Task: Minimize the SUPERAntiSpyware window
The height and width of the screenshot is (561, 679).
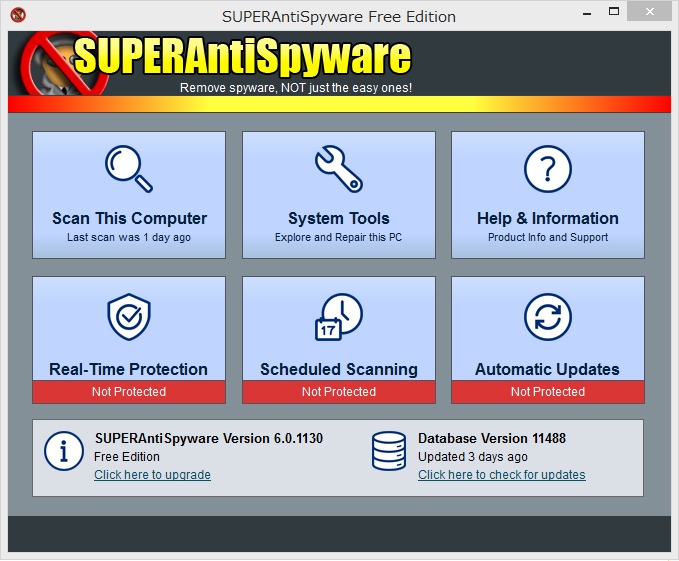Action: 587,13
